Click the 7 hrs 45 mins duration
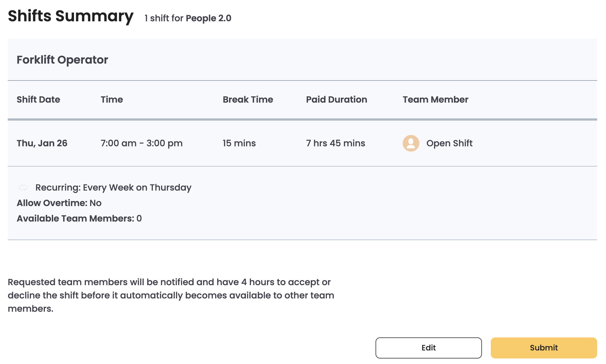This screenshot has width=606, height=364. coord(335,143)
